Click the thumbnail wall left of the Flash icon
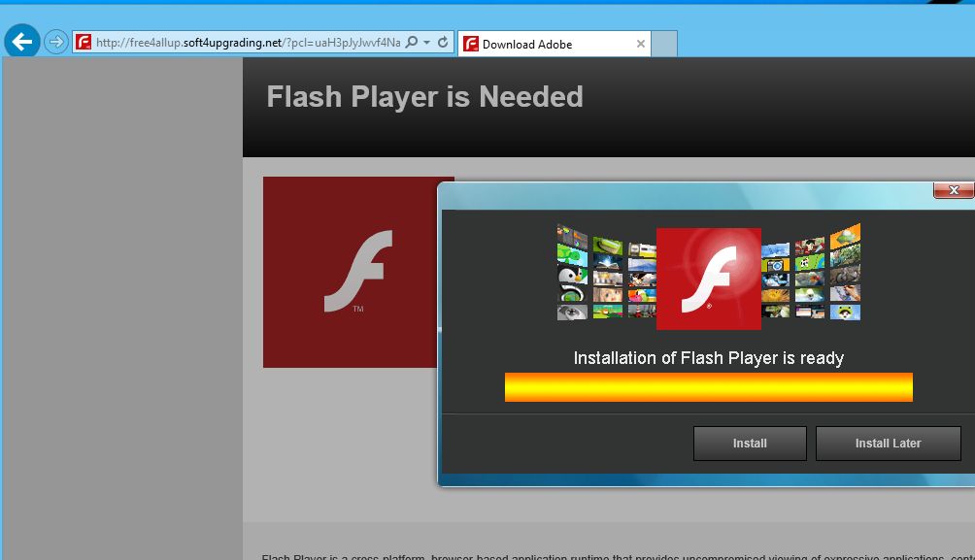 click(606, 274)
